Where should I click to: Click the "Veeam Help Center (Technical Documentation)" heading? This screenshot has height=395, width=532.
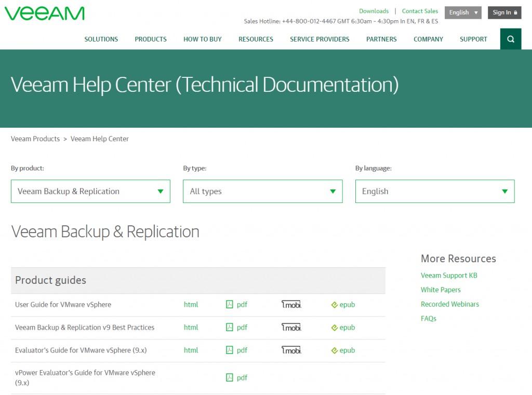(205, 85)
